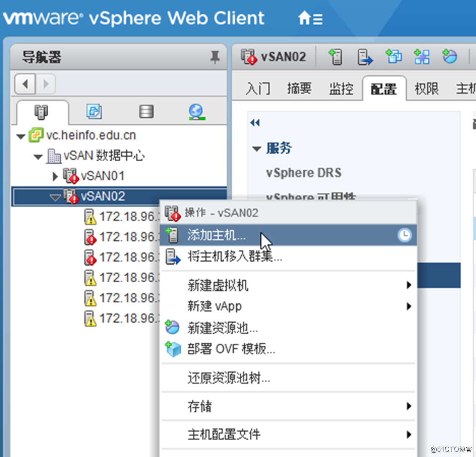Screen dimensions: 476x457
Task: Open 新建虚拟机 submenu
Action: [288, 285]
